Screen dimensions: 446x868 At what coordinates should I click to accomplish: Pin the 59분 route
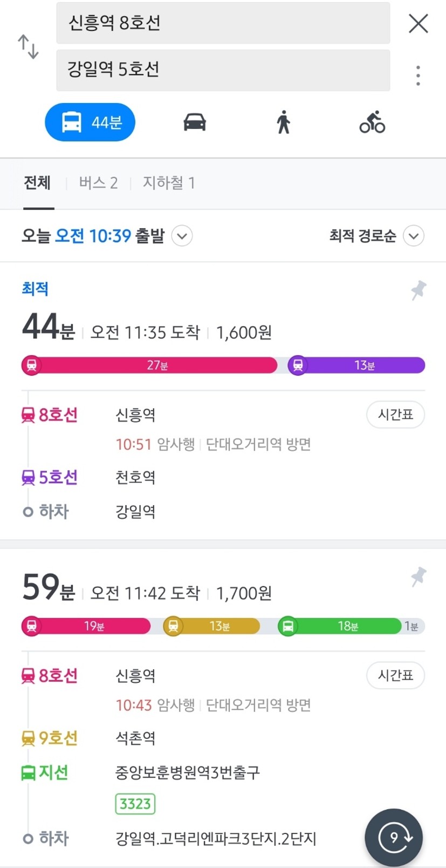click(x=418, y=577)
